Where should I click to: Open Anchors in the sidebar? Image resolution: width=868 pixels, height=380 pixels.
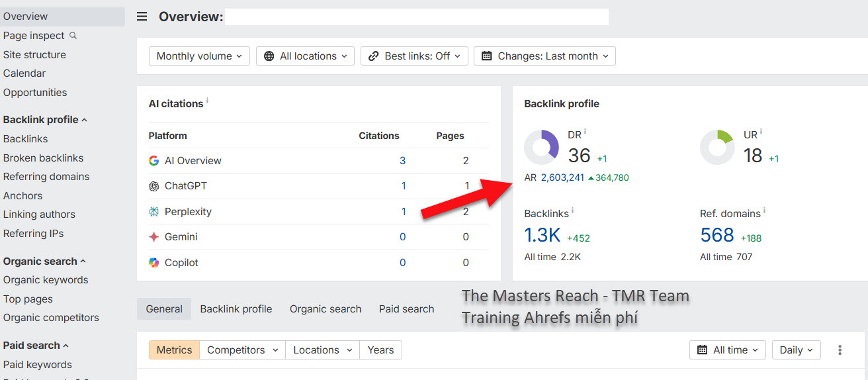(22, 196)
